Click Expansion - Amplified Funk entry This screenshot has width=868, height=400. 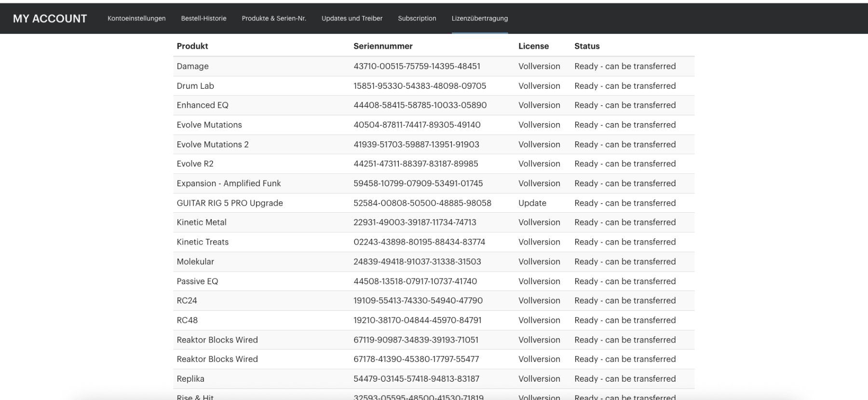(229, 183)
